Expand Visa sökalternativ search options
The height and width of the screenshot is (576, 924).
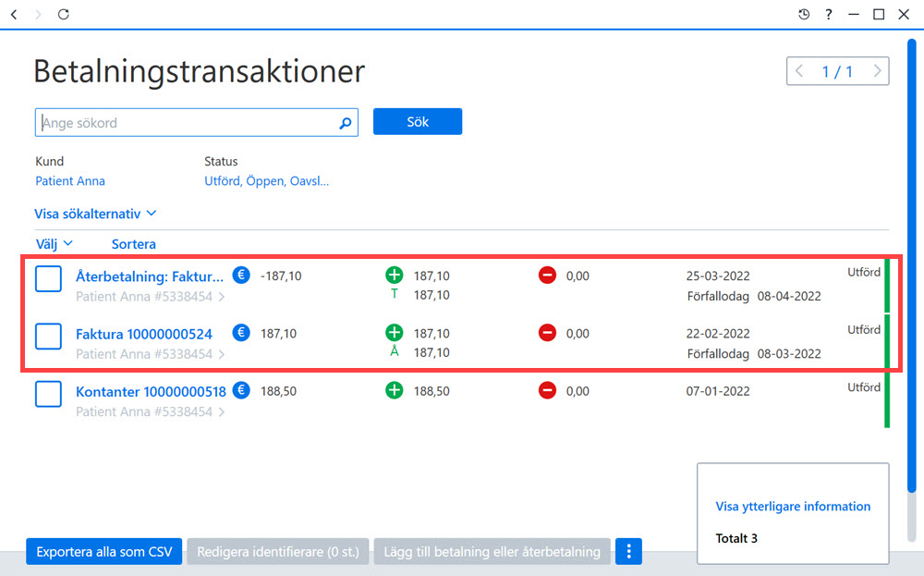click(95, 214)
